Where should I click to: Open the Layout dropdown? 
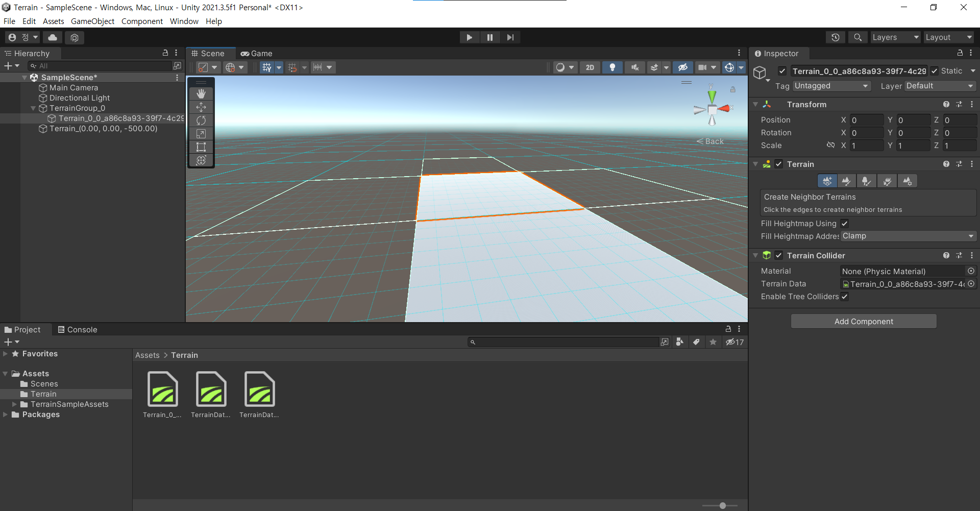pyautogui.click(x=949, y=37)
